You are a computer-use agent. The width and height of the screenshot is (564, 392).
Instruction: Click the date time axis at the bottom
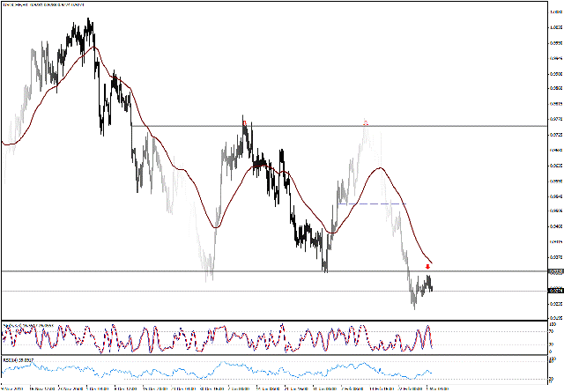pos(264,387)
